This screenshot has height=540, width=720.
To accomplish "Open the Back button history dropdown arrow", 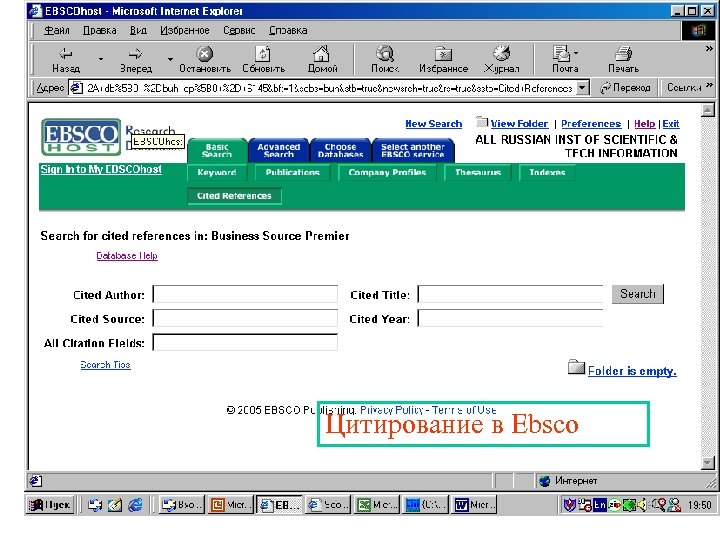I will point(101,59).
